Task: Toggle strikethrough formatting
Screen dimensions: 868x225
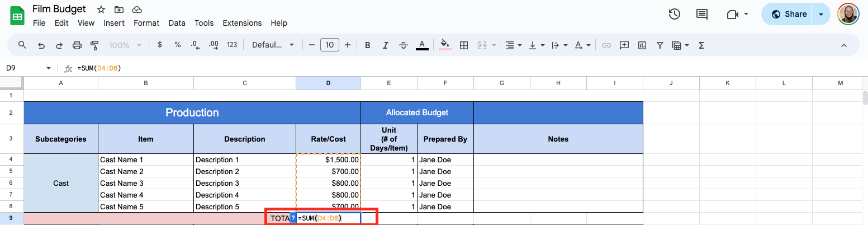Action: click(x=404, y=45)
